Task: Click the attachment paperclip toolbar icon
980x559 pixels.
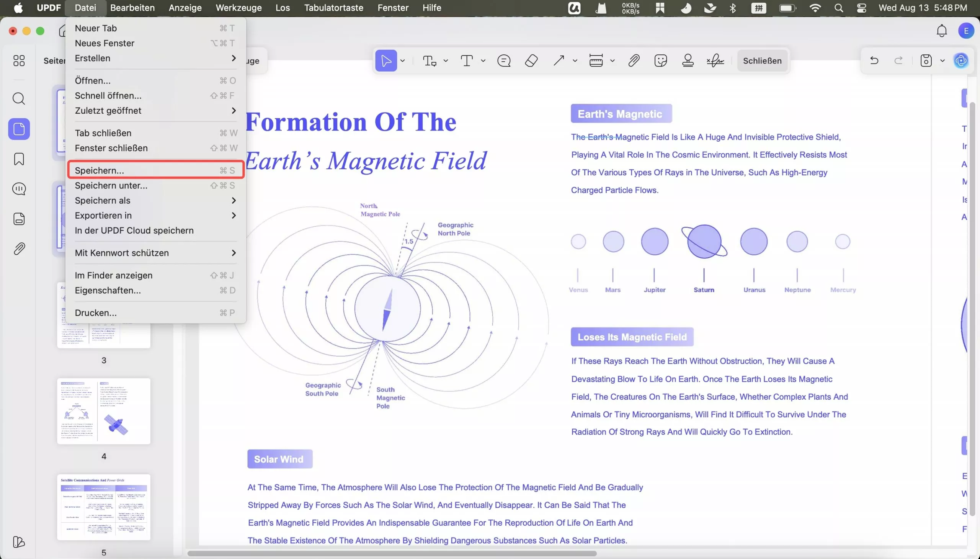Action: pos(634,60)
